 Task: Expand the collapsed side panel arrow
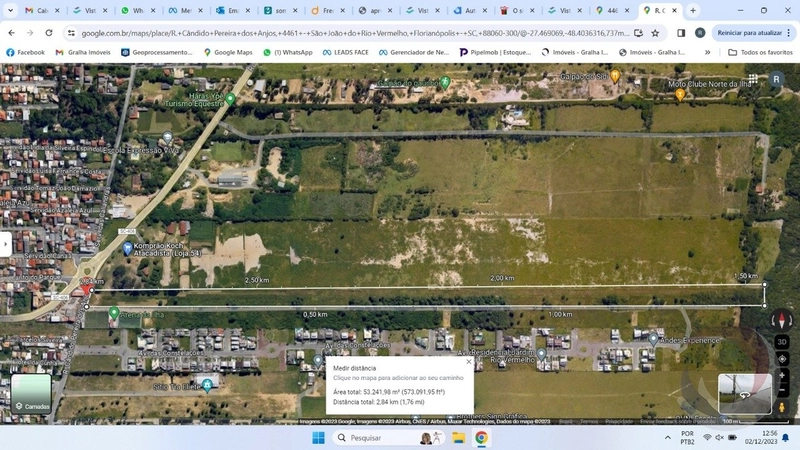pos(5,244)
